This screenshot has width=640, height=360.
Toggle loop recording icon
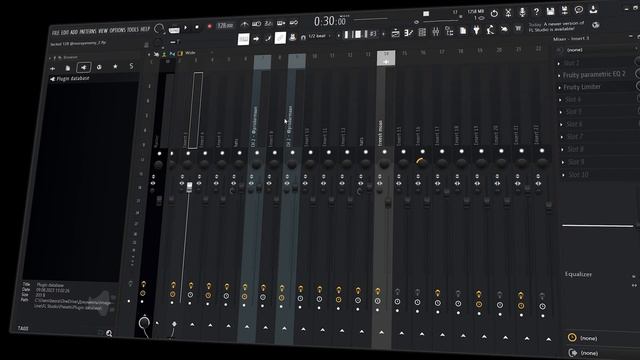(294, 22)
